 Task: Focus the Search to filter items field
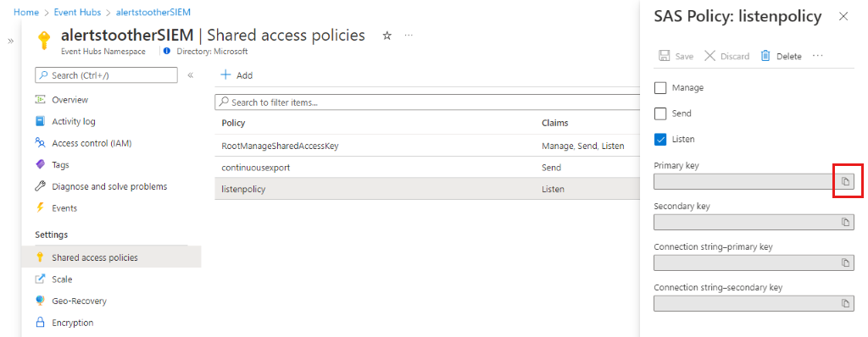click(x=426, y=102)
